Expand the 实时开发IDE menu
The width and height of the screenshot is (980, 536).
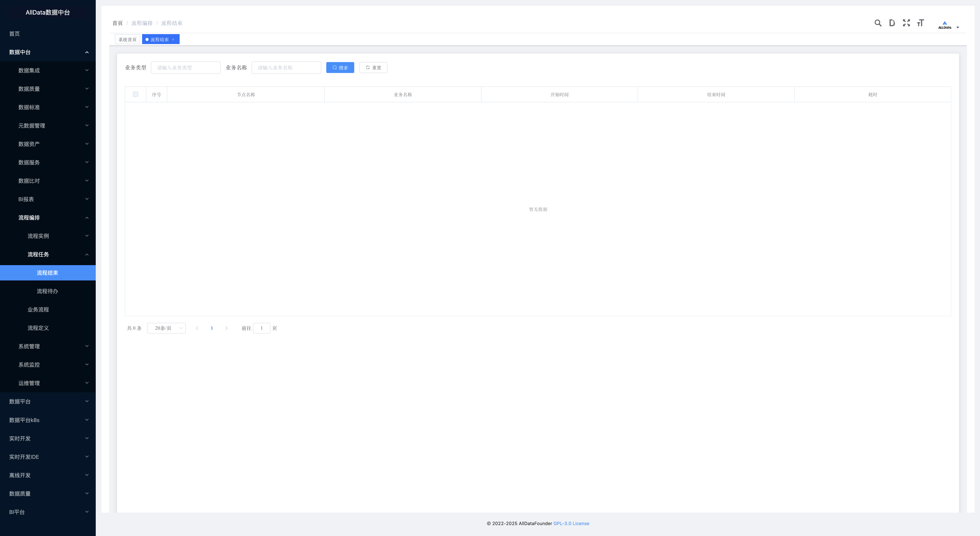point(48,457)
